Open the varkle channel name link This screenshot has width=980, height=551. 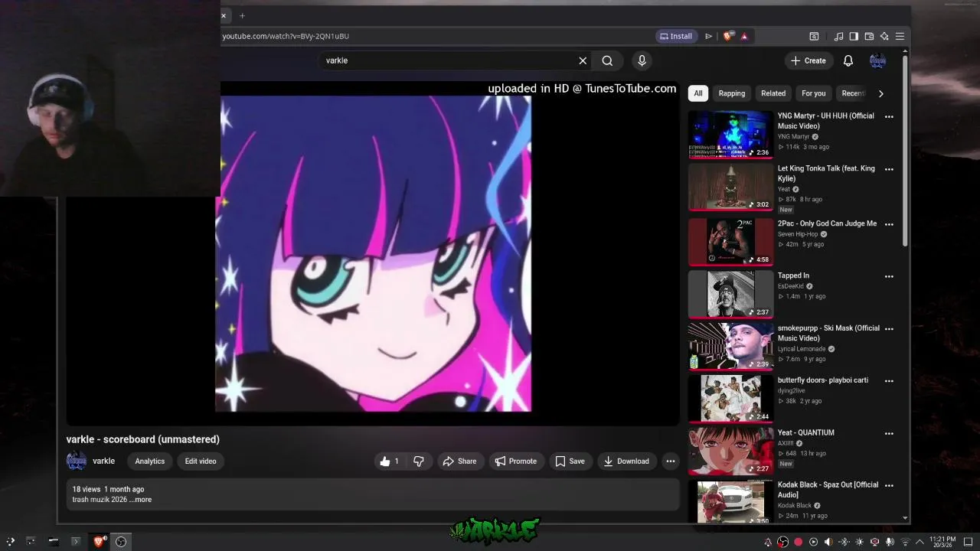[103, 461]
